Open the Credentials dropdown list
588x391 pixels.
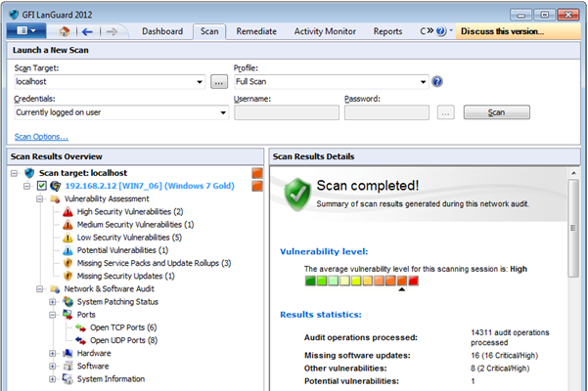pyautogui.click(x=221, y=112)
